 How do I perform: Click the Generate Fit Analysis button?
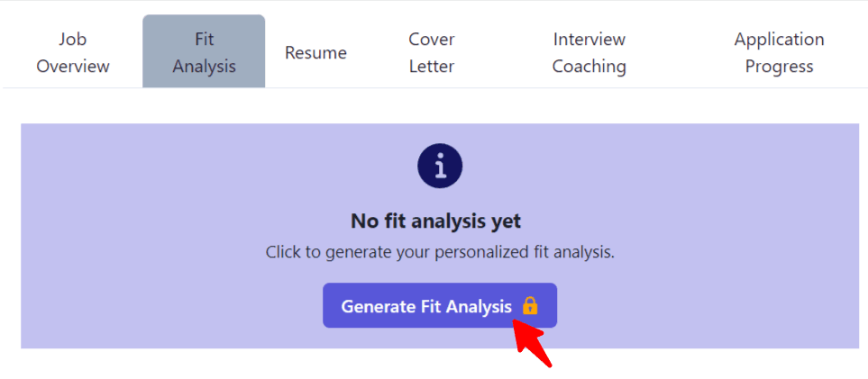[440, 305]
